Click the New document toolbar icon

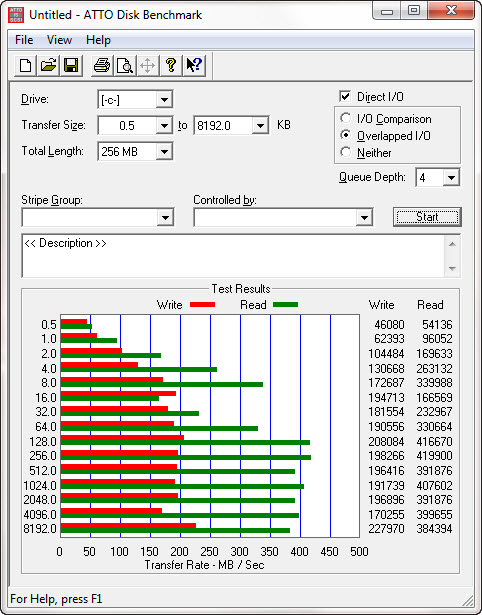25,65
